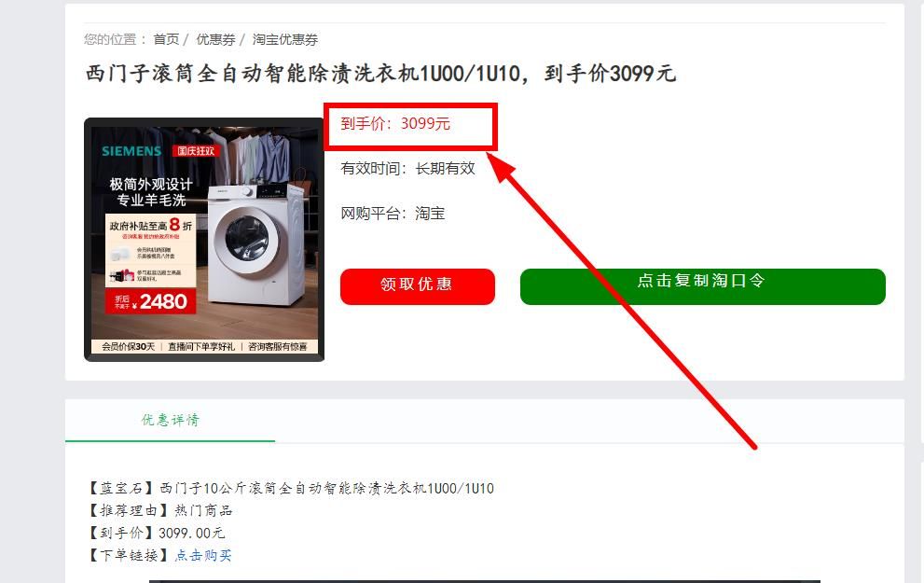Click the 会员价保30天 strip on image
The width and height of the screenshot is (924, 583).
coord(128,347)
